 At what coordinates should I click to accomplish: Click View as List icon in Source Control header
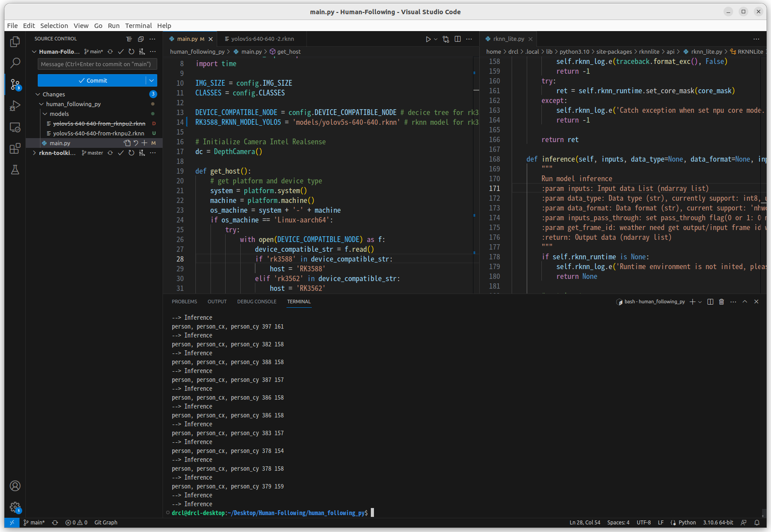click(x=129, y=39)
